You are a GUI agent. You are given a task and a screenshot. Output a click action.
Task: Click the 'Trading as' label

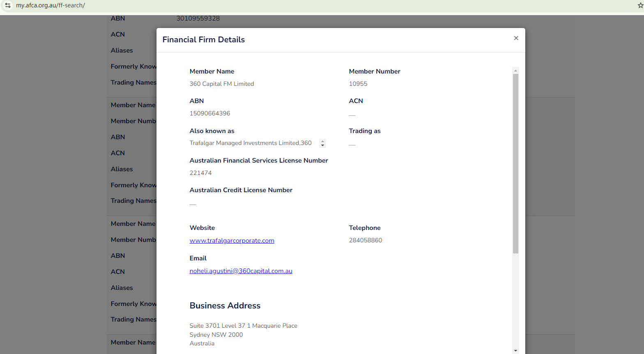pos(365,131)
